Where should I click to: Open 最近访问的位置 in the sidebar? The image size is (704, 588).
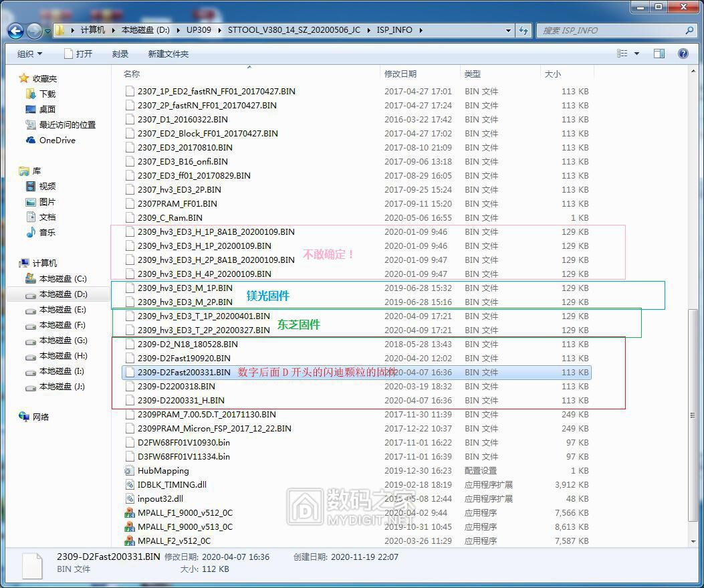[x=68, y=124]
